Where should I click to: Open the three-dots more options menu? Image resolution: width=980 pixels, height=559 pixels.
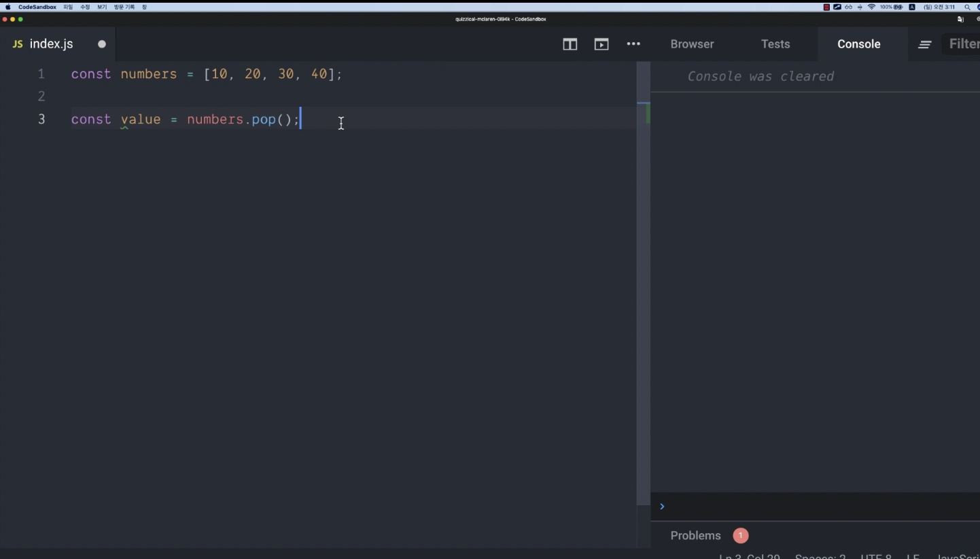pyautogui.click(x=633, y=44)
